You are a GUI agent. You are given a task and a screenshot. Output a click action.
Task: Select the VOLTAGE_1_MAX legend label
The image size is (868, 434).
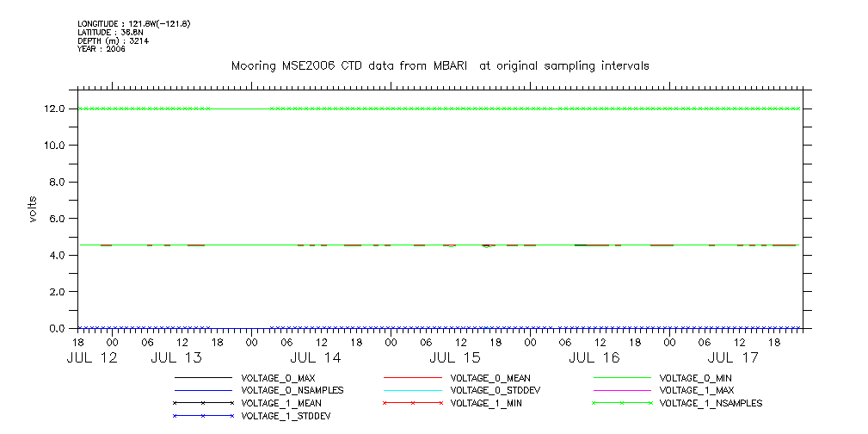pos(698,390)
